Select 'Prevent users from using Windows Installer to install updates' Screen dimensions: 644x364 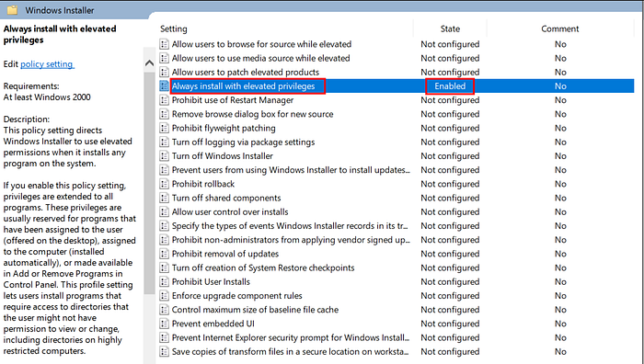tap(291, 169)
